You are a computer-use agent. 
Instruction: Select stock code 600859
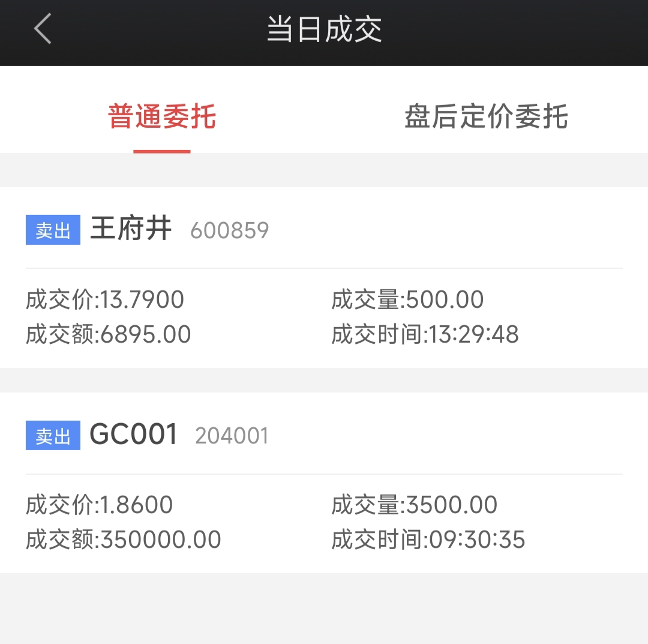pos(229,230)
